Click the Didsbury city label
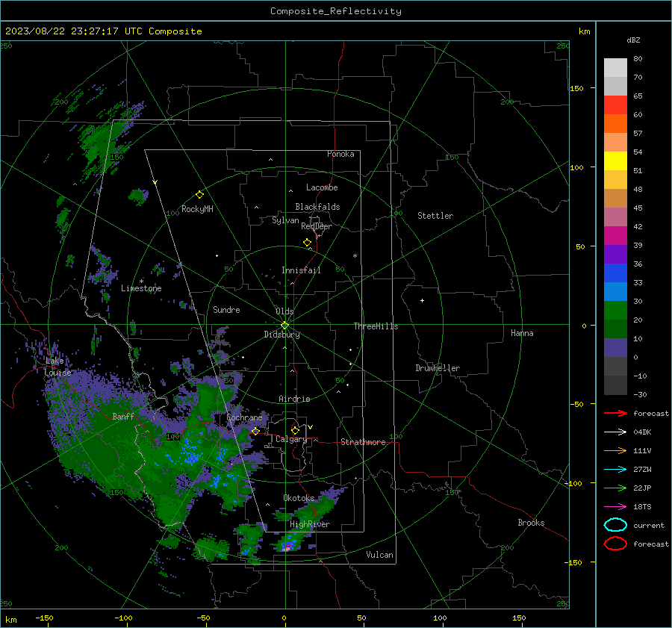The width and height of the screenshot is (672, 628). point(282,335)
